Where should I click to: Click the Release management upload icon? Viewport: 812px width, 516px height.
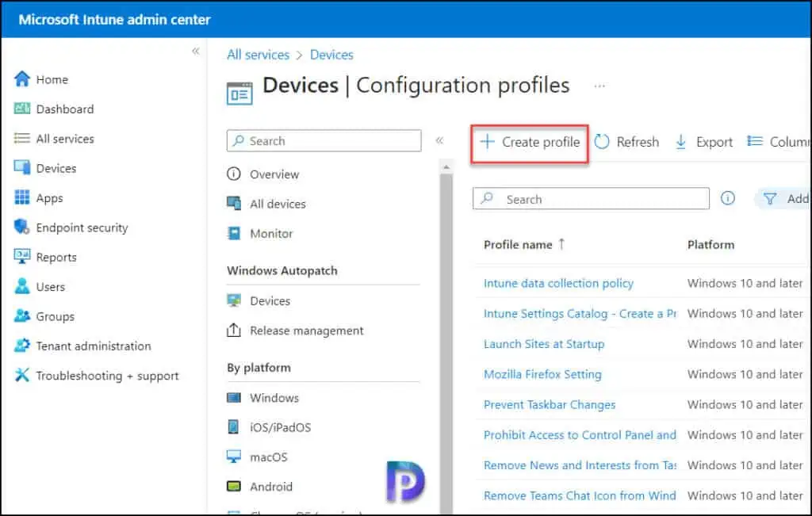(x=234, y=331)
